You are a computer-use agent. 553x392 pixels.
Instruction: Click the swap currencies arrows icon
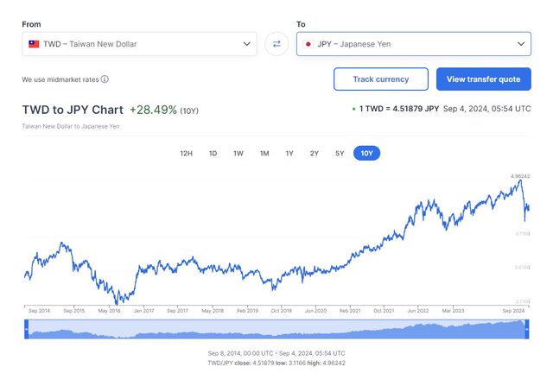click(276, 43)
